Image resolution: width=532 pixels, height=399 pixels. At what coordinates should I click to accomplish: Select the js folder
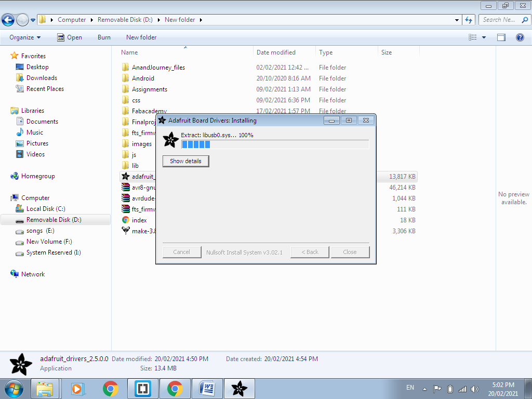pos(134,155)
